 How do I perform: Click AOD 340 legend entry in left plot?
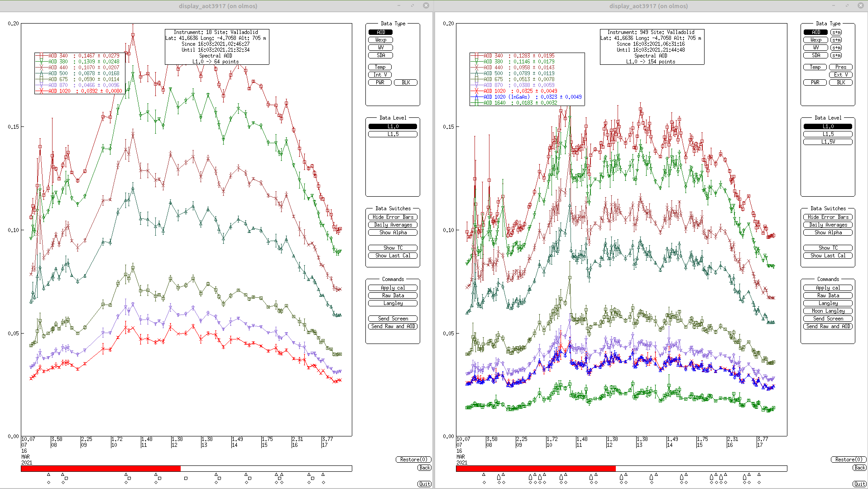tap(78, 56)
